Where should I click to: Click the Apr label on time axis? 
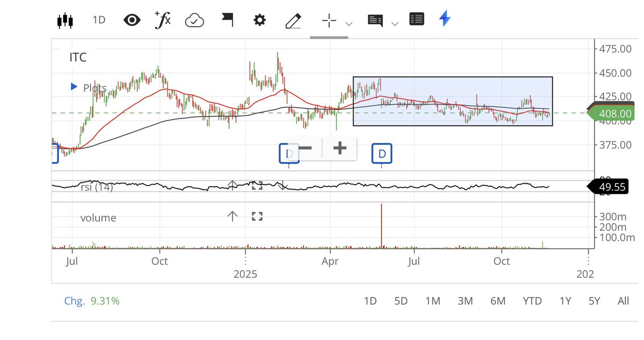[330, 261]
